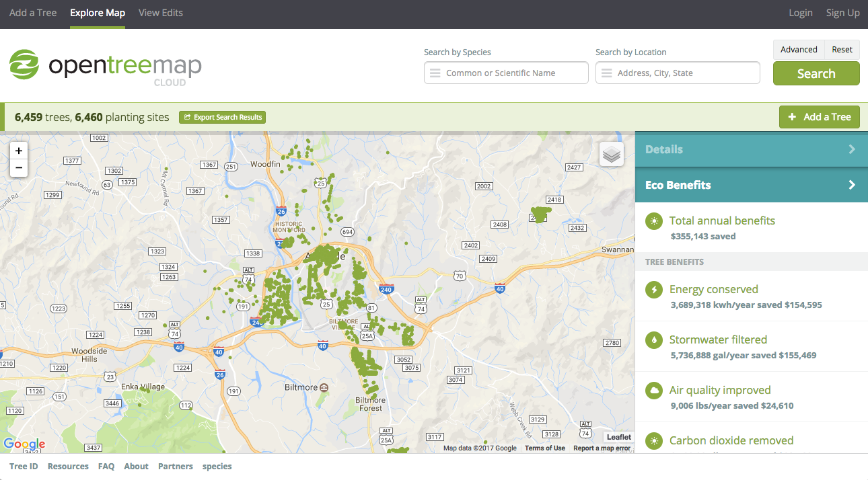Click the map zoom out minus button
Image resolution: width=868 pixels, height=480 pixels.
[19, 168]
